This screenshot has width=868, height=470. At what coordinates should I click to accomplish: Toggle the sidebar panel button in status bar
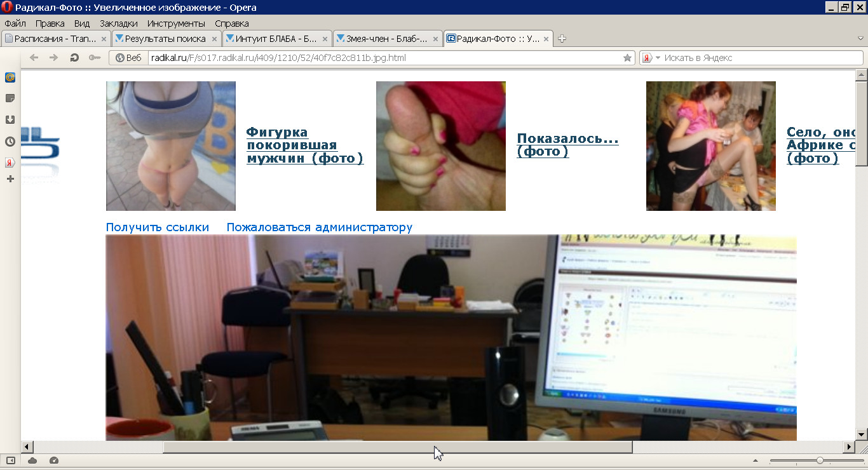(11, 460)
